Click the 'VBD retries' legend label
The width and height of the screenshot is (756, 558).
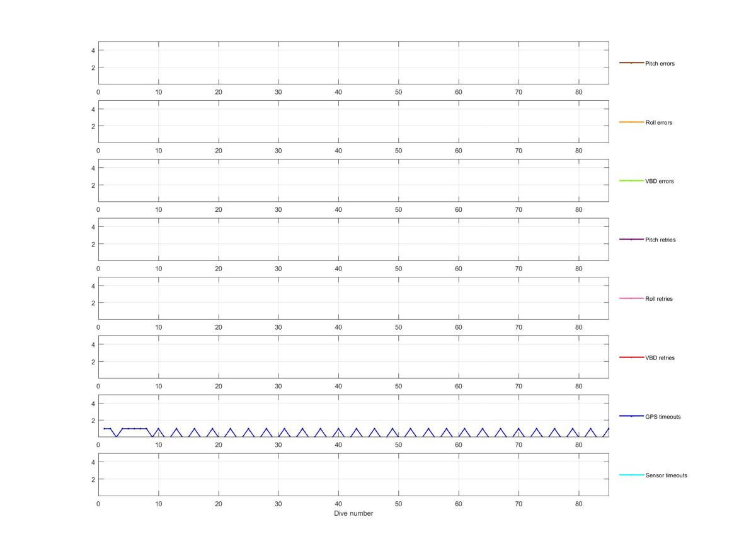[660, 357]
